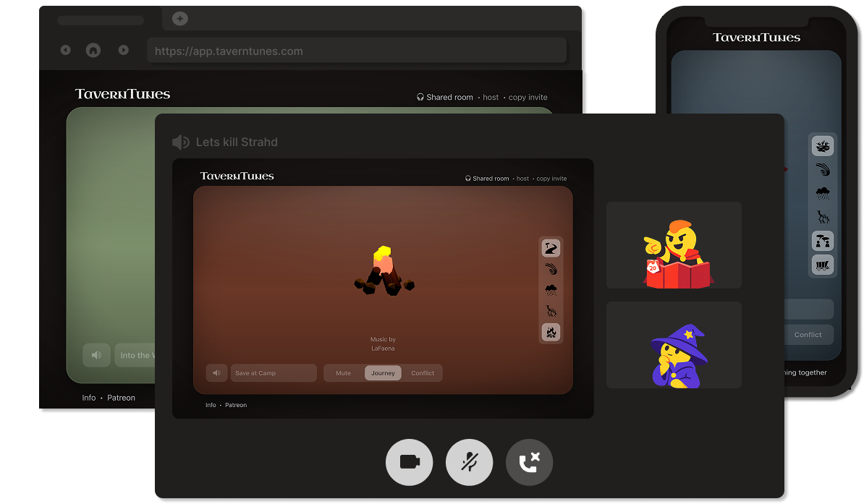Tap the Conflict button on the phone mockup
The image size is (864, 504).
(808, 334)
